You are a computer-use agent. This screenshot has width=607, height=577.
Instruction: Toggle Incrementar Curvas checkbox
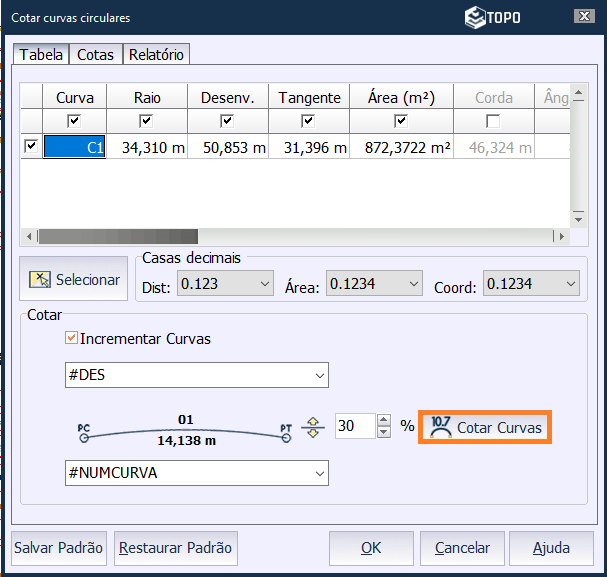coord(71,339)
